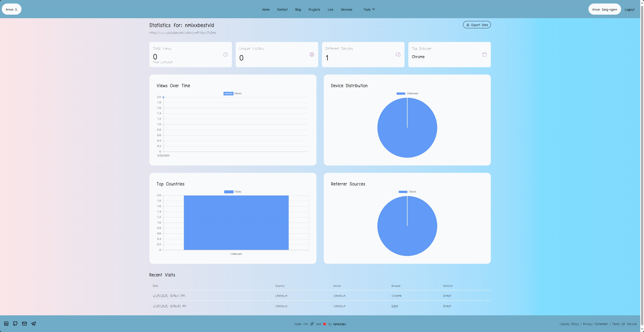The height and width of the screenshot is (332, 644).
Task: Click the clock icon on Total Views card
Action: tap(226, 55)
